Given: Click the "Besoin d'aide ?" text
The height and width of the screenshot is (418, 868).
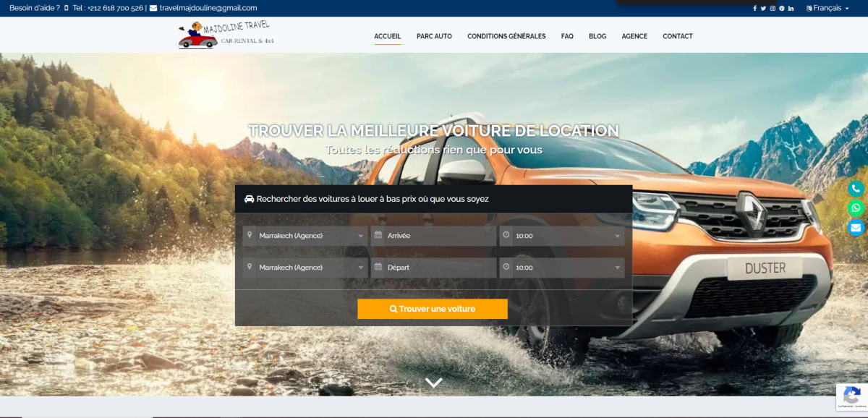Looking at the screenshot, I should [35, 8].
